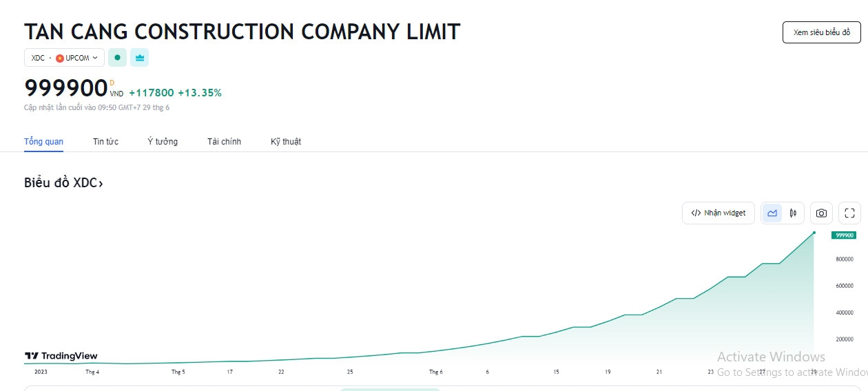The height and width of the screenshot is (391, 868).
Task: Click the TradingView logo on chart
Action: click(x=61, y=356)
